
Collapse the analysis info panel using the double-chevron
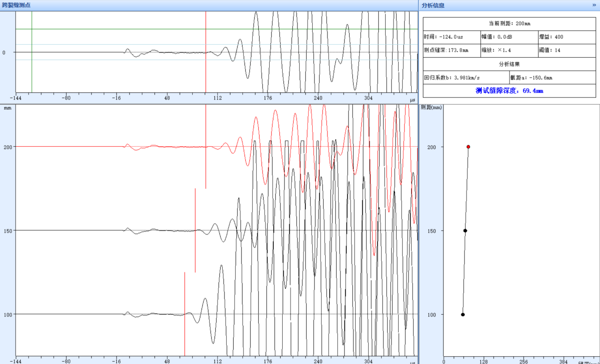(x=594, y=5)
